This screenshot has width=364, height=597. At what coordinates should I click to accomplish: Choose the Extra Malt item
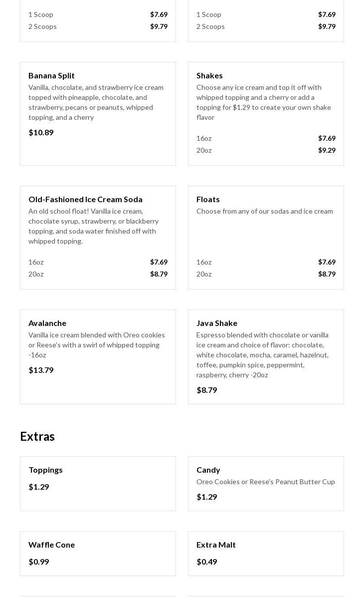(x=216, y=545)
